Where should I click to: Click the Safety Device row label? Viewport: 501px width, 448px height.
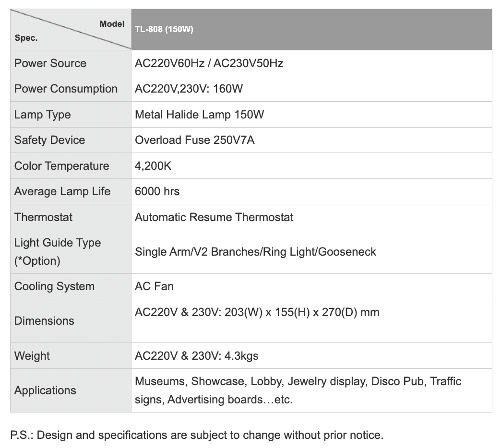(49, 140)
